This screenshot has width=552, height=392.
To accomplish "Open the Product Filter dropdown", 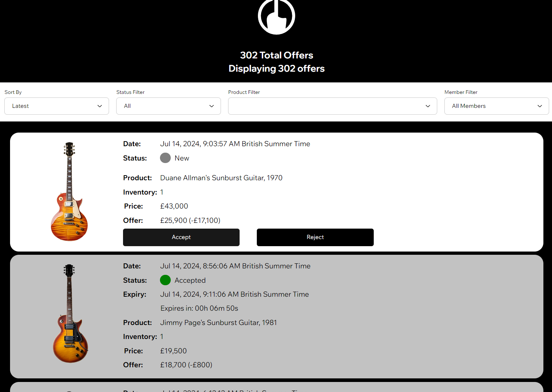I will (332, 106).
